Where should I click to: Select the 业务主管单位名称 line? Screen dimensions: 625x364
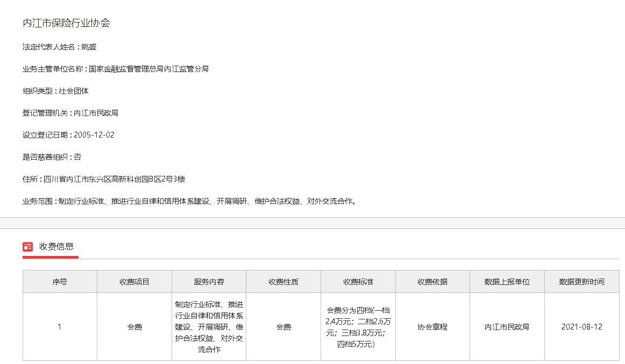[115, 69]
